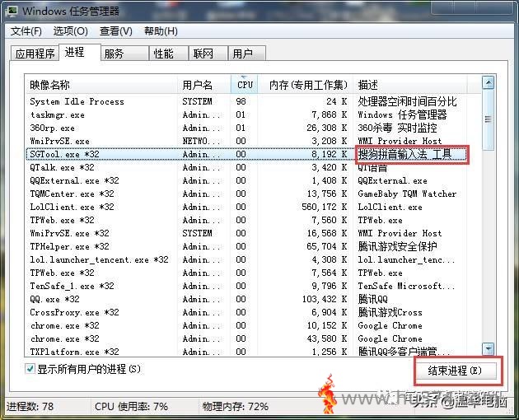Select the 360rp.exe process

(246, 128)
